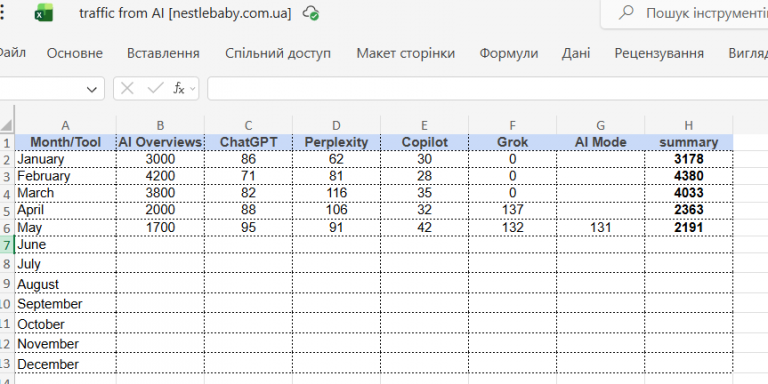Viewport: 768px width, 384px height.
Task: Select the cell with value 131
Action: [x=600, y=227]
